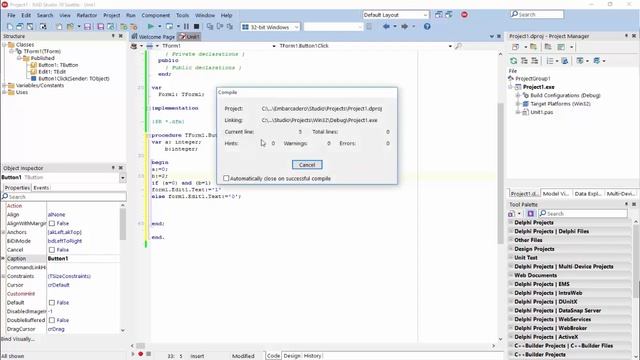Switch to the Events tab in Object Inspector
The image size is (640, 360).
click(41, 188)
